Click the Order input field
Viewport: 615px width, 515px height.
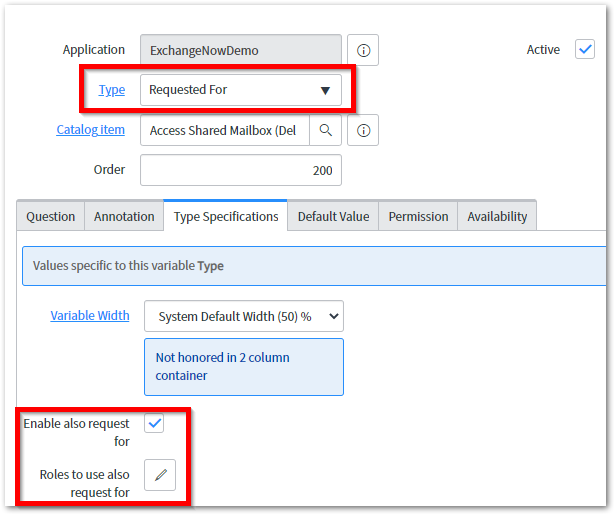point(240,170)
